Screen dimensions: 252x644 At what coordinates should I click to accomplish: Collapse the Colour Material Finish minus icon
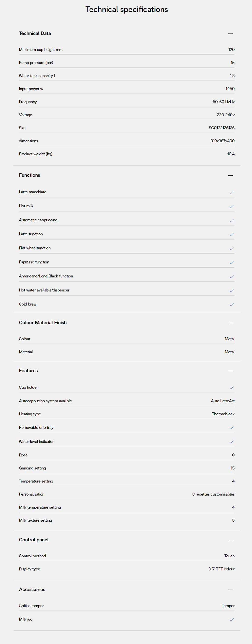tap(230, 323)
